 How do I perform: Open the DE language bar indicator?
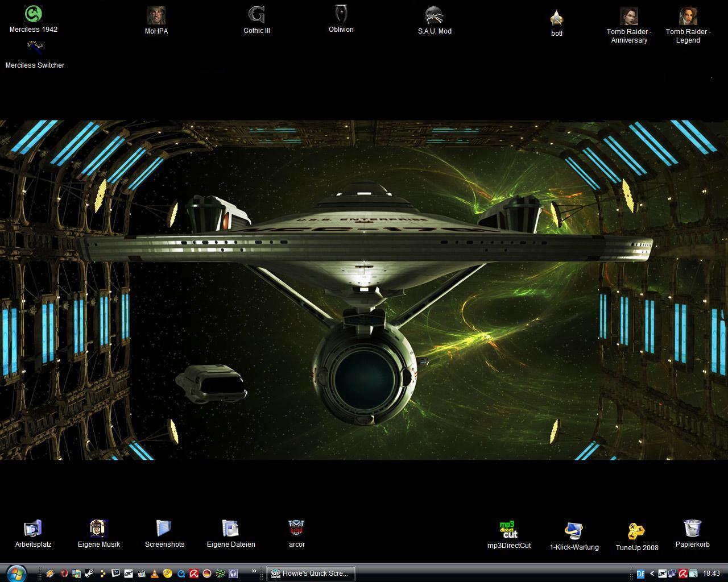tap(640, 573)
